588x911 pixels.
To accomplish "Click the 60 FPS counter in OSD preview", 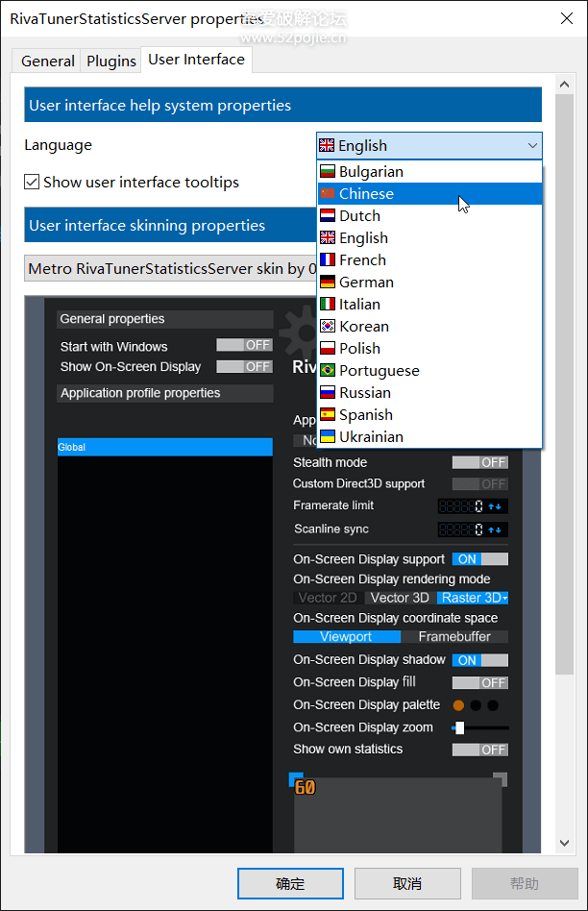I will point(305,787).
